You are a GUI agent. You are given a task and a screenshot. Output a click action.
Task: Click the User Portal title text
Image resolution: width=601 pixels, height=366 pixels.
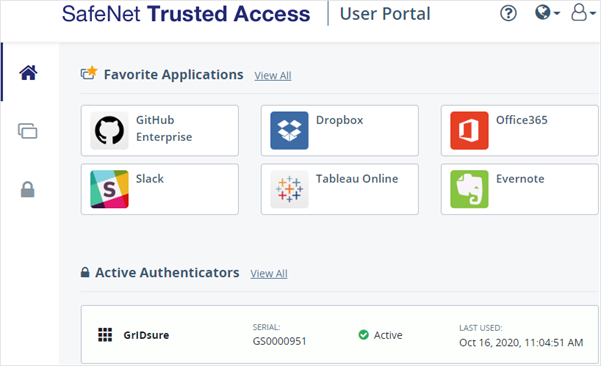tap(385, 14)
